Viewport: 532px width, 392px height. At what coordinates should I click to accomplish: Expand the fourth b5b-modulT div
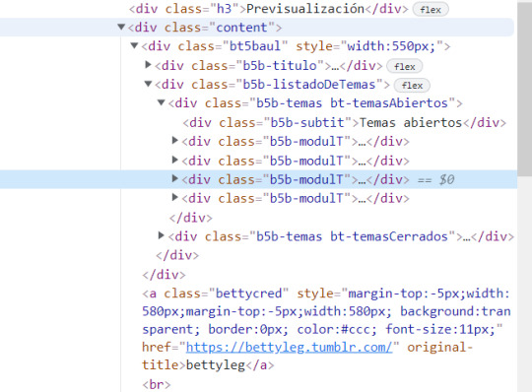(175, 197)
